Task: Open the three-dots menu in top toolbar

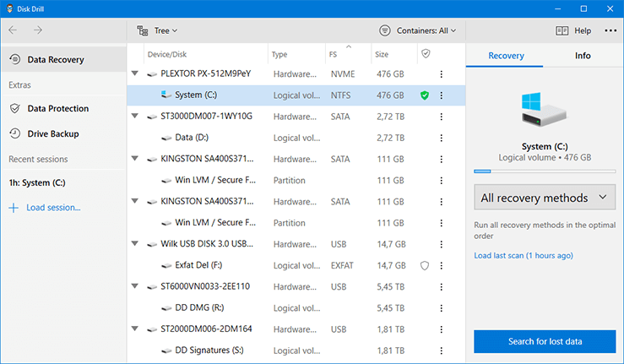Action: pos(610,30)
